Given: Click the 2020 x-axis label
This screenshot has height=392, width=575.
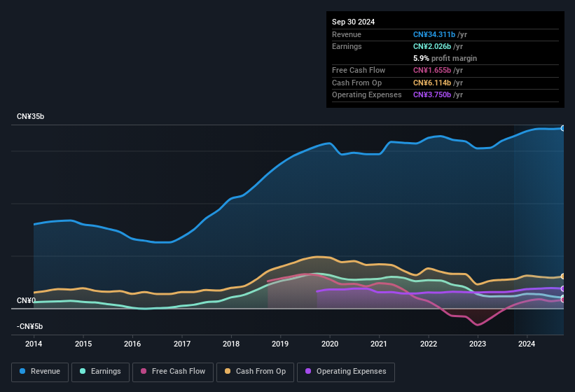Looking at the screenshot, I should [x=330, y=344].
